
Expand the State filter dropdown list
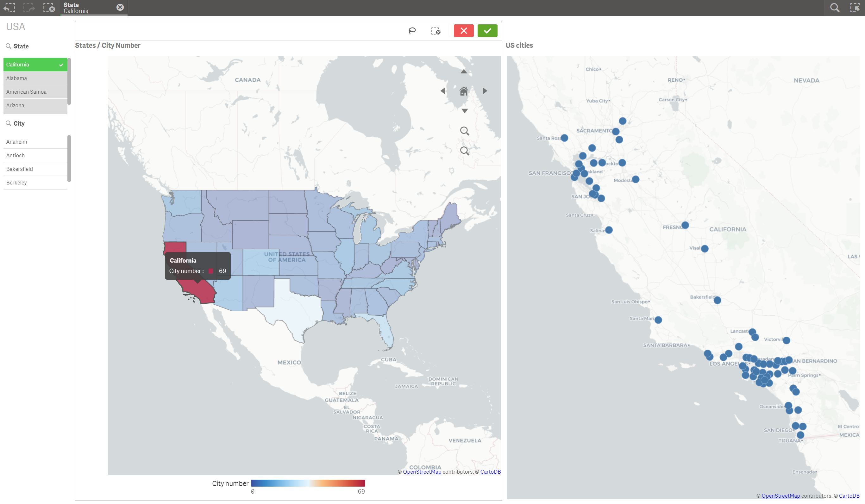(x=21, y=46)
